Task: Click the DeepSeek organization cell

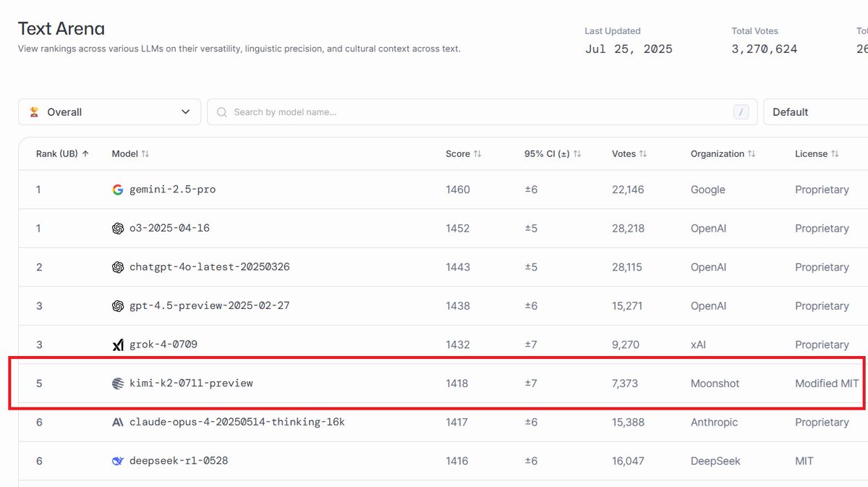Action: (716, 461)
